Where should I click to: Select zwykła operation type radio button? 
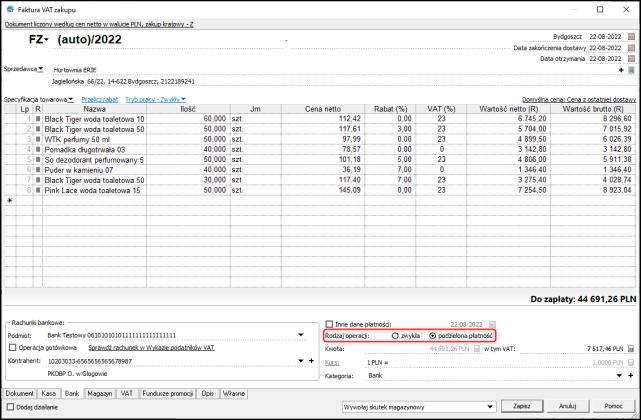(396, 336)
